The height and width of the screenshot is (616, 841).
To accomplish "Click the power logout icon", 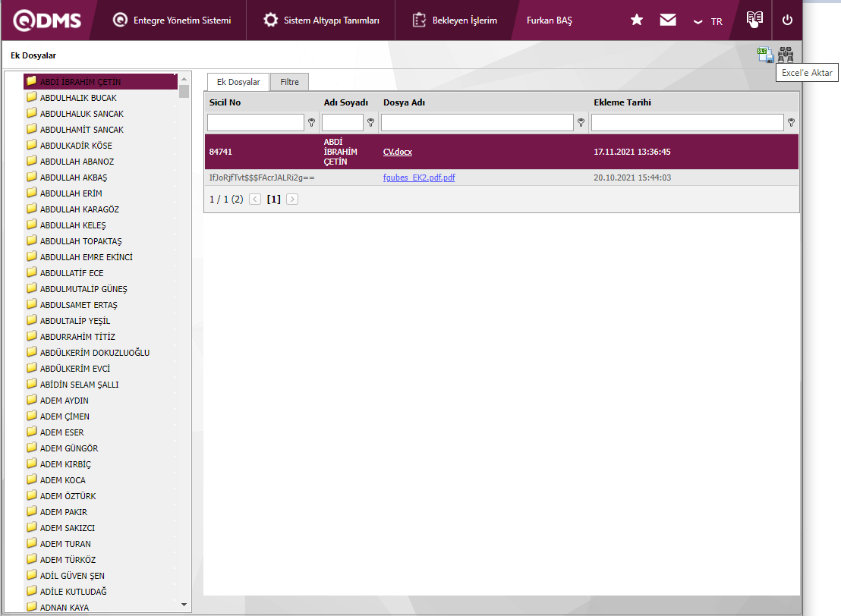I will pyautogui.click(x=787, y=20).
